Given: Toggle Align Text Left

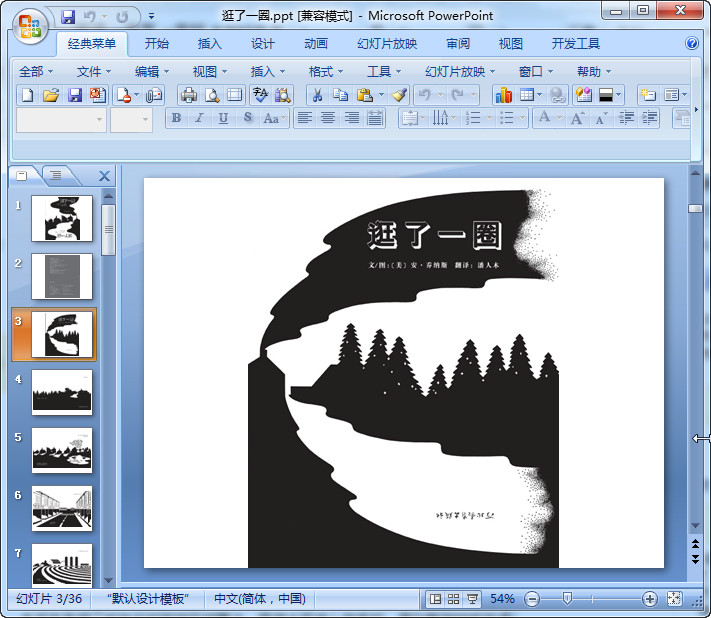Looking at the screenshot, I should pos(305,118).
